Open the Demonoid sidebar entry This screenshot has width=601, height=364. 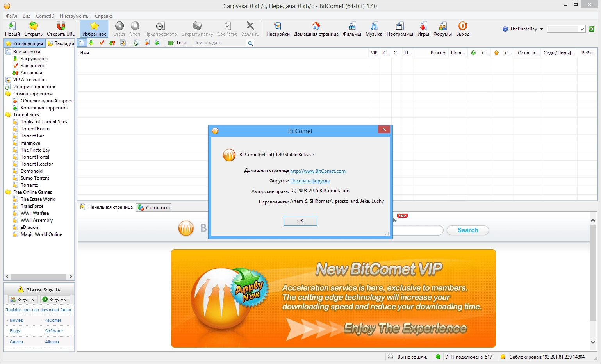click(x=32, y=171)
